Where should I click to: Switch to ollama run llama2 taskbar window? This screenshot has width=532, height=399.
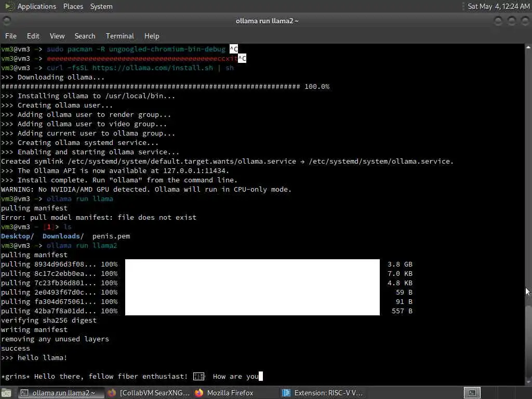[x=61, y=393]
